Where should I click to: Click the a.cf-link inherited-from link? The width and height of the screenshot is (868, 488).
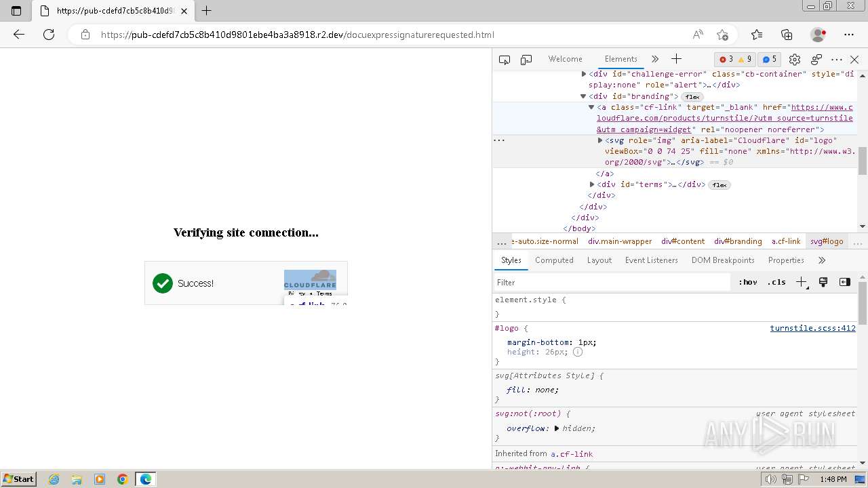(572, 454)
